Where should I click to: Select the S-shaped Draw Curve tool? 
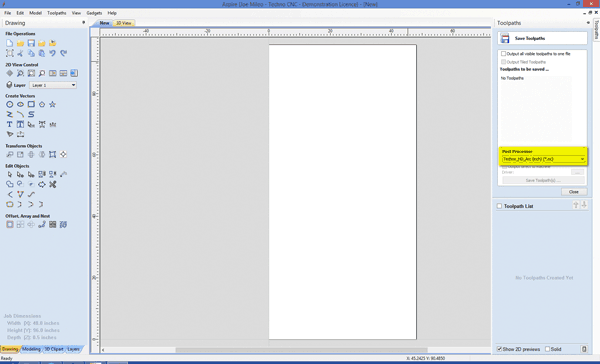tap(31, 114)
